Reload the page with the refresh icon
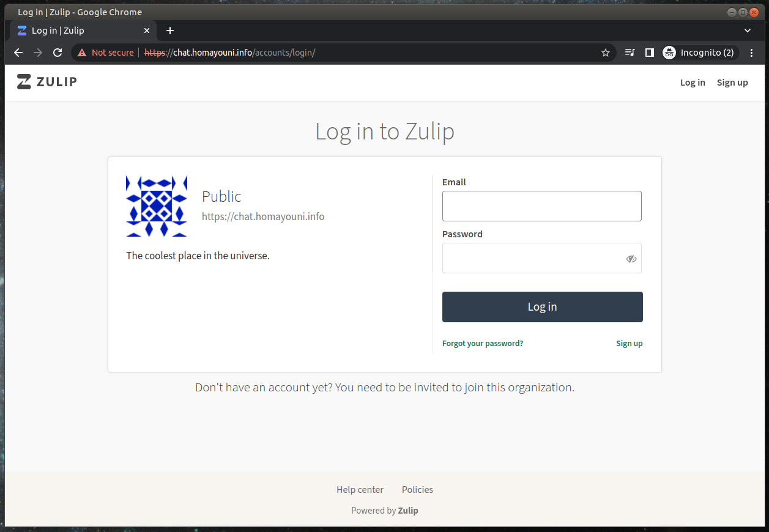Image resolution: width=769 pixels, height=532 pixels. pos(58,53)
